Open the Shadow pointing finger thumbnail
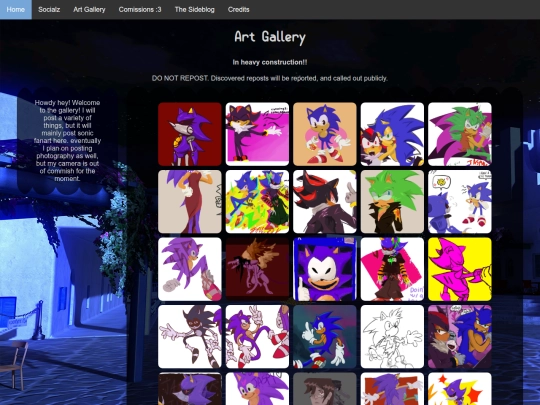This screenshot has width=540, height=405. pos(325,201)
